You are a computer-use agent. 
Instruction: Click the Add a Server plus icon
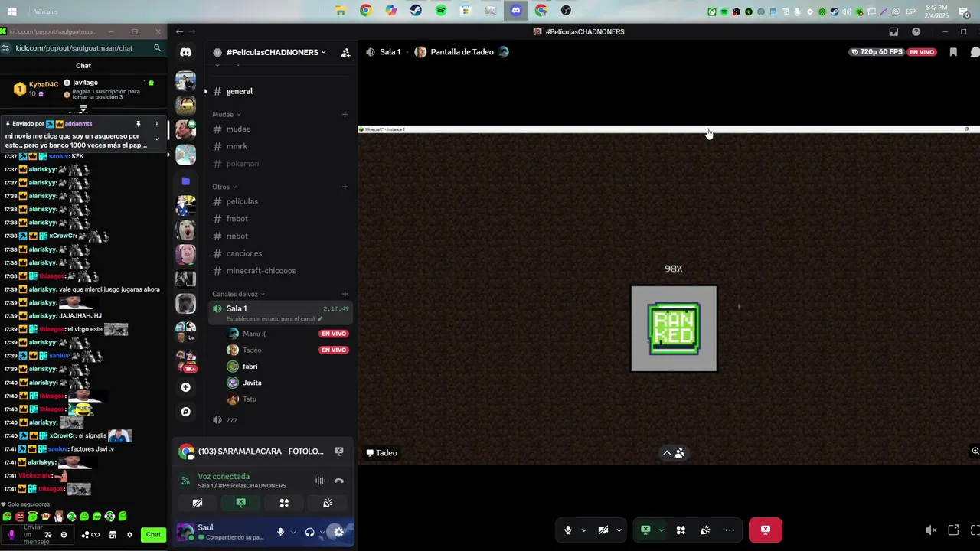(185, 387)
